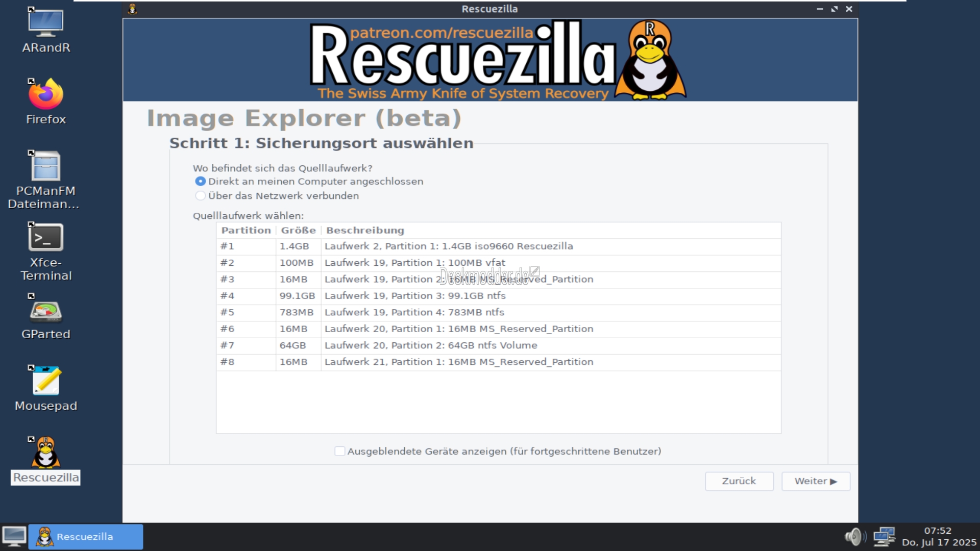Sort by the Größe column header
Viewport: 980px width, 551px height.
coord(298,230)
